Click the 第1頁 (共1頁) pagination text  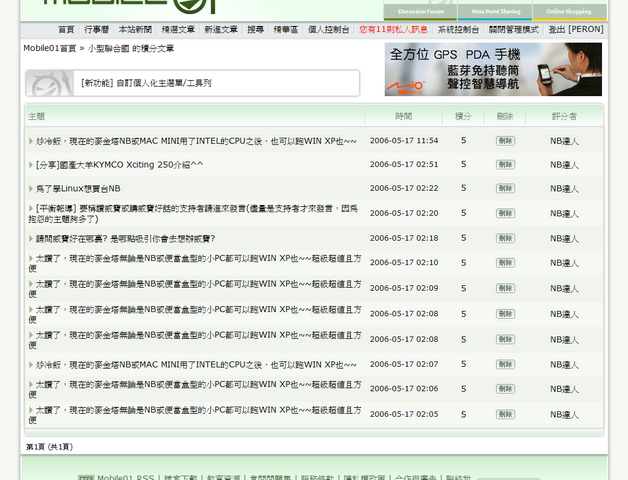tap(49, 447)
